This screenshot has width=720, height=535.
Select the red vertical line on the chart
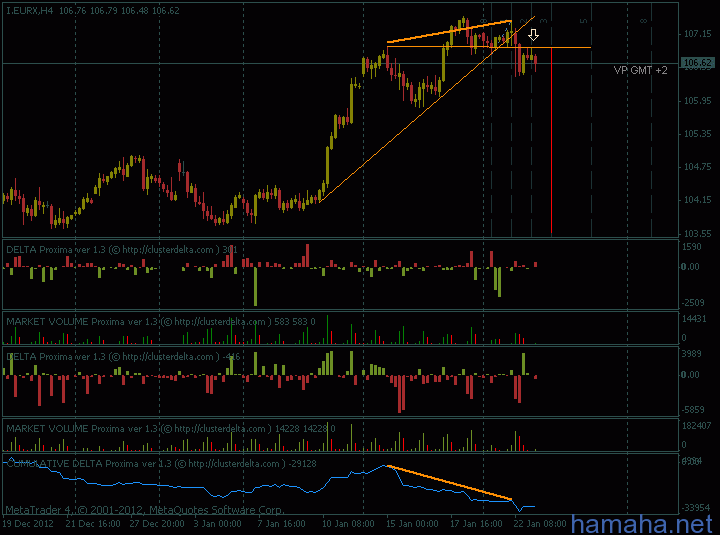click(551, 141)
